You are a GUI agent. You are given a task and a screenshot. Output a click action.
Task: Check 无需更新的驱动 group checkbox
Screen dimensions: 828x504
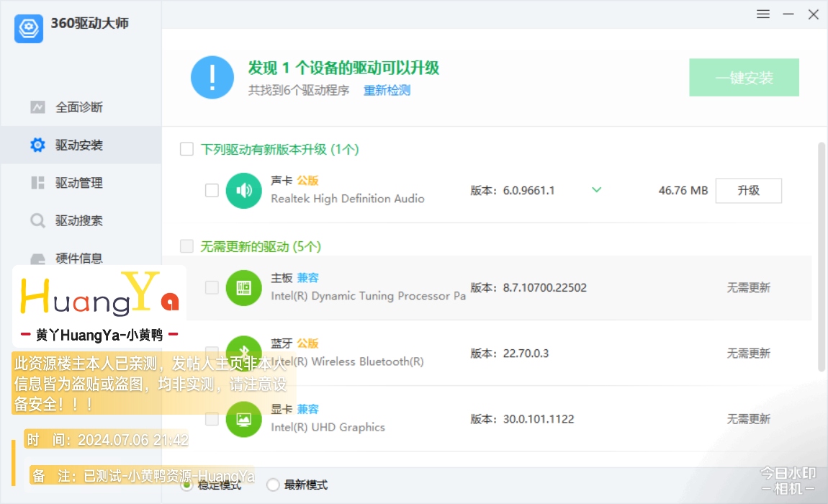(186, 246)
